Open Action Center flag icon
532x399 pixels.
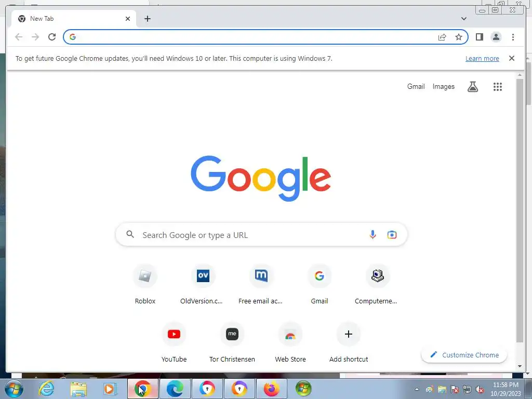[x=455, y=390]
